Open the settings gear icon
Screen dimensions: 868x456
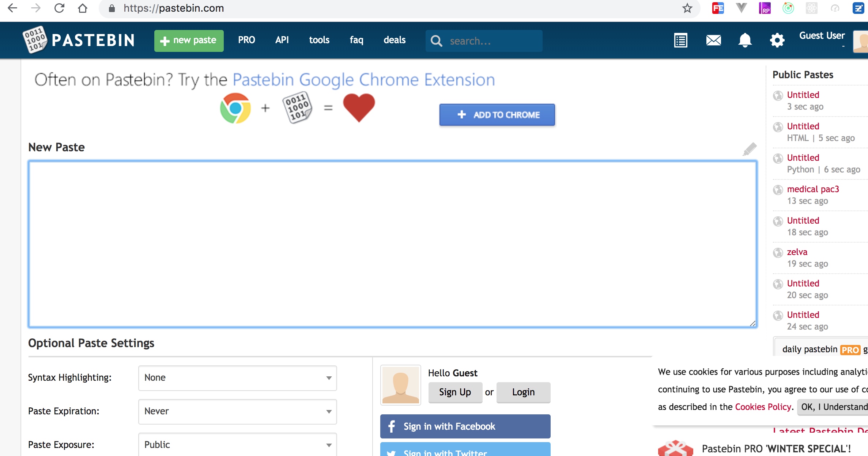pos(777,40)
